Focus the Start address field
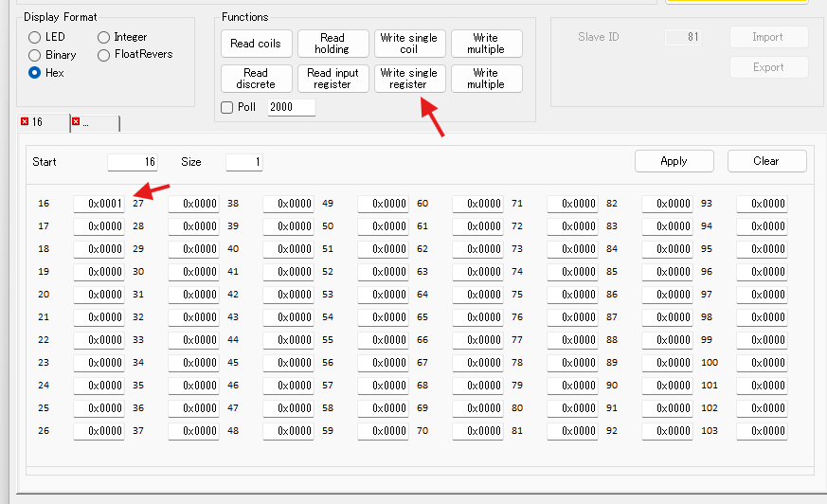This screenshot has width=827, height=504. pos(133,162)
